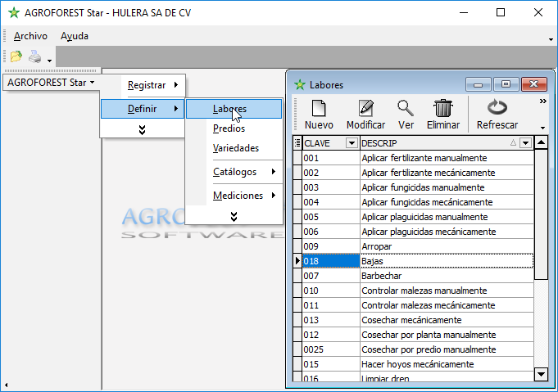Open DESCRIP column filter dropdown
Screen dimensions: 558x392
(525, 143)
